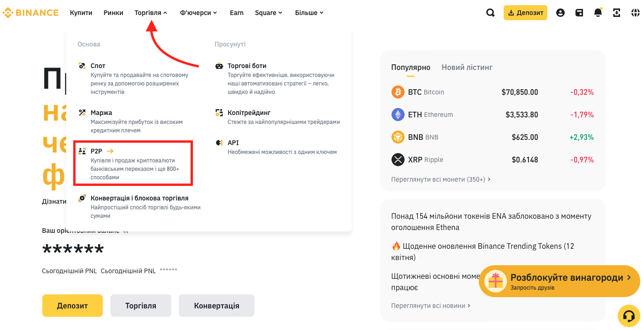The width and height of the screenshot is (644, 330).
Task: Open the support headset chat icon
Action: coord(629,316)
